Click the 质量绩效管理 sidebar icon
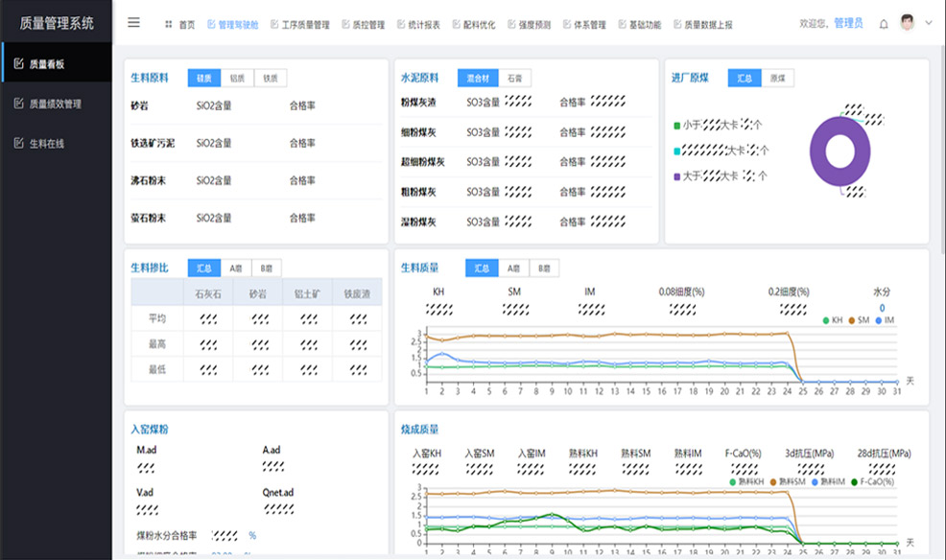This screenshot has width=946, height=560. point(18,104)
